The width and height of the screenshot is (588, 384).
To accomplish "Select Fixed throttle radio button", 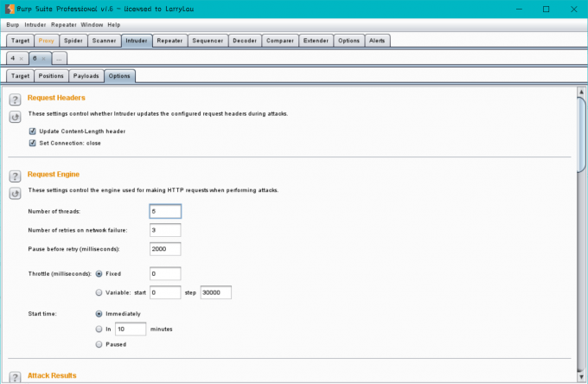I will coord(99,274).
